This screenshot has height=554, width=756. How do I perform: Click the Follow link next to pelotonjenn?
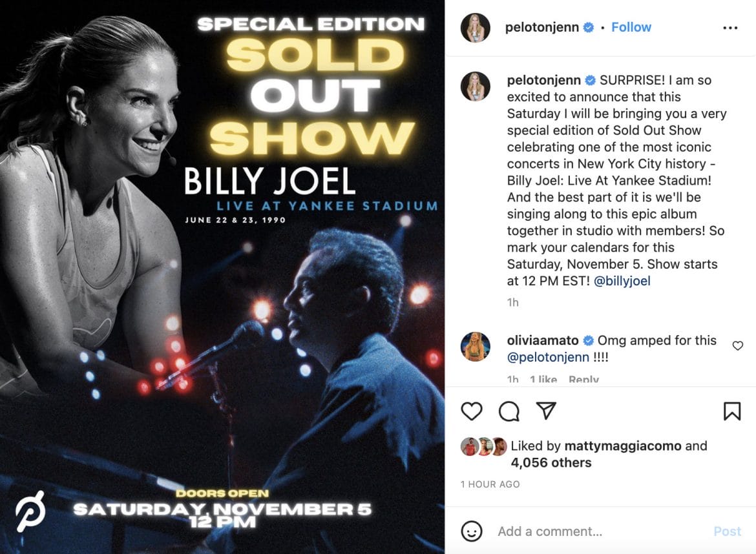point(631,27)
